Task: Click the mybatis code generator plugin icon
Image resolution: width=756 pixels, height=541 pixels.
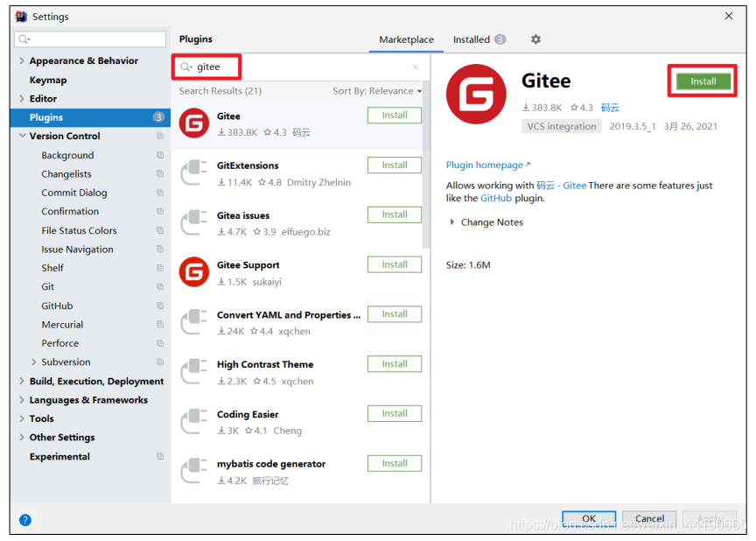Action: (x=194, y=471)
